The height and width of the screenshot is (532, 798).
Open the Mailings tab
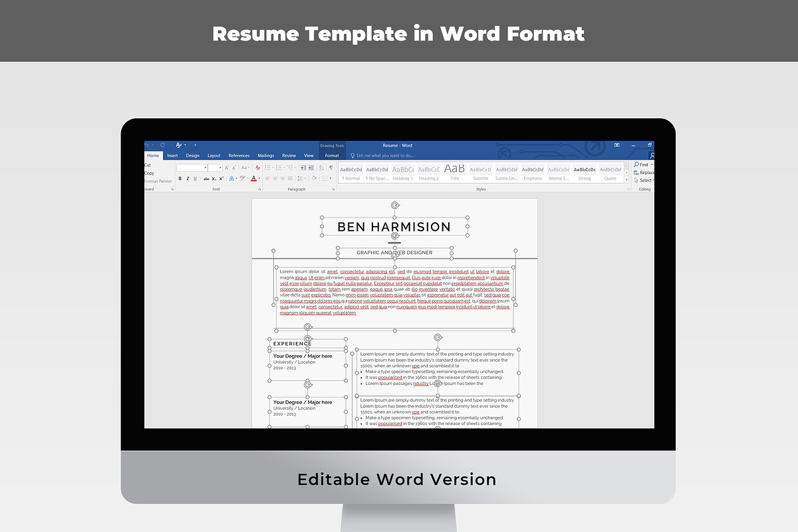coord(266,156)
